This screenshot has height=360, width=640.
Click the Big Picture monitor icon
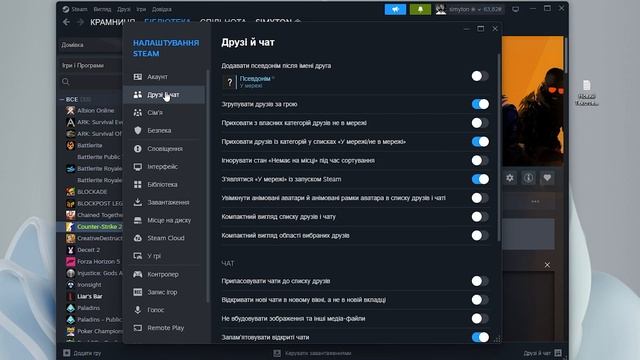point(516,9)
